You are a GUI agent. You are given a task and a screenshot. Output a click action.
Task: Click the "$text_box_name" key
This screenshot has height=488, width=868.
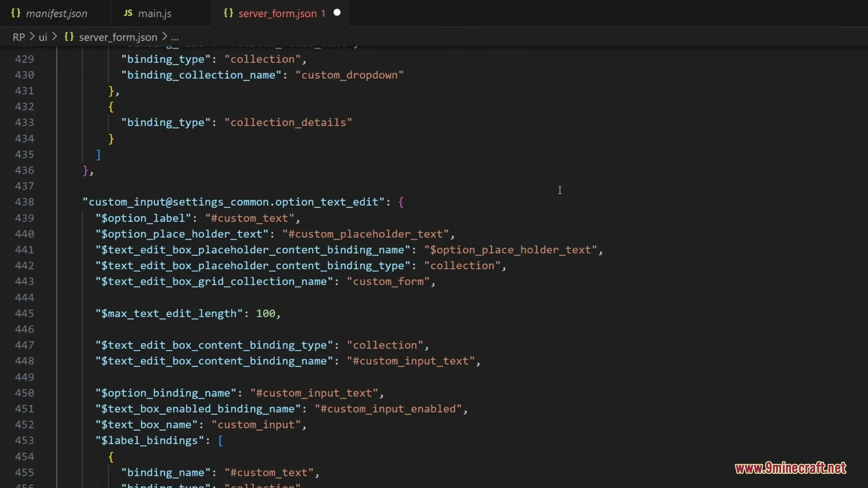pyautogui.click(x=146, y=425)
